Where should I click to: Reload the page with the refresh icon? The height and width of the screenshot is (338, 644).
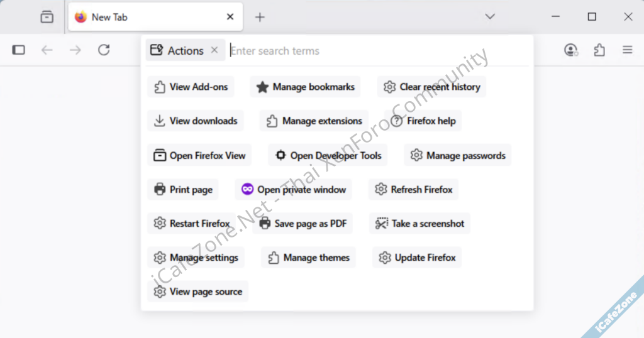(x=104, y=50)
